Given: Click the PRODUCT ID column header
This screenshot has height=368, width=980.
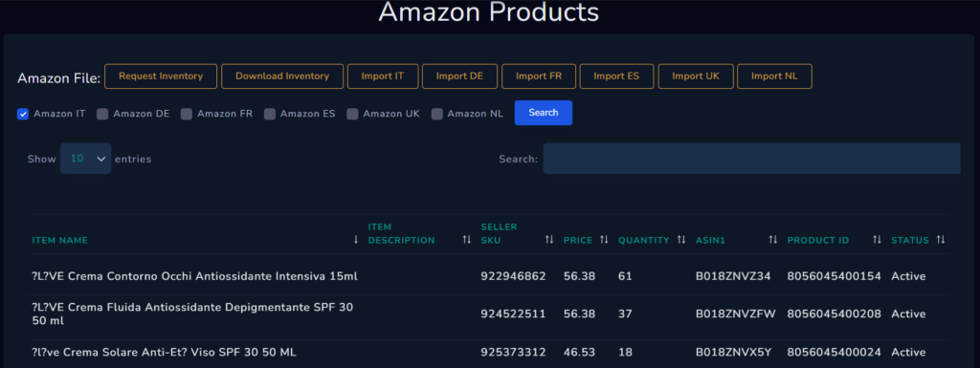Looking at the screenshot, I should pos(818,240).
